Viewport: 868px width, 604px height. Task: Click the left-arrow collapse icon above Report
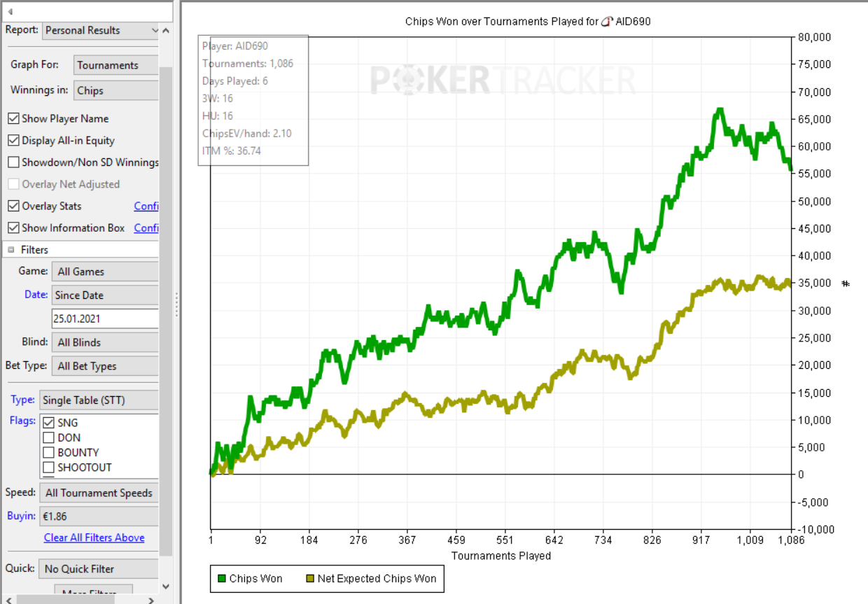point(10,11)
